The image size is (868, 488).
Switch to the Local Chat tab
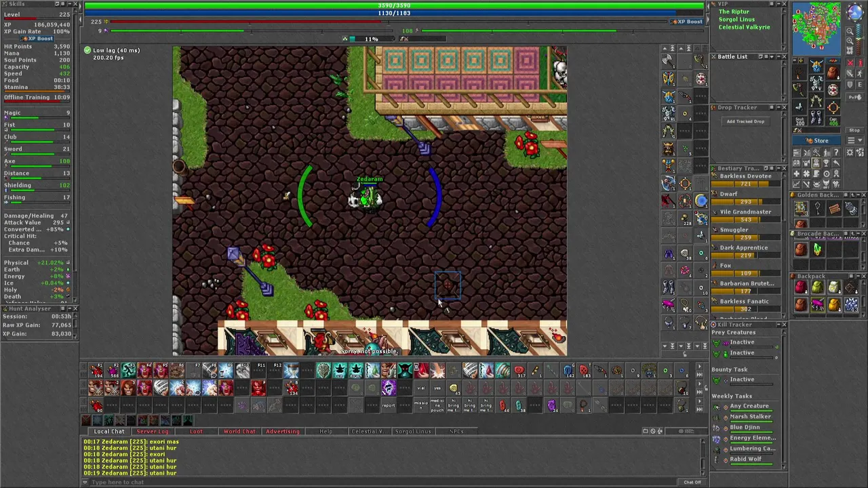(109, 431)
